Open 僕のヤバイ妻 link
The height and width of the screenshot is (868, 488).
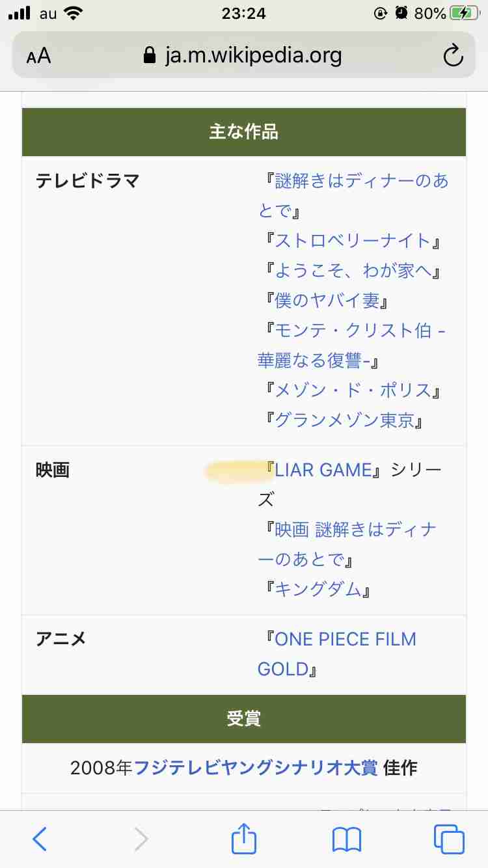click(x=327, y=301)
